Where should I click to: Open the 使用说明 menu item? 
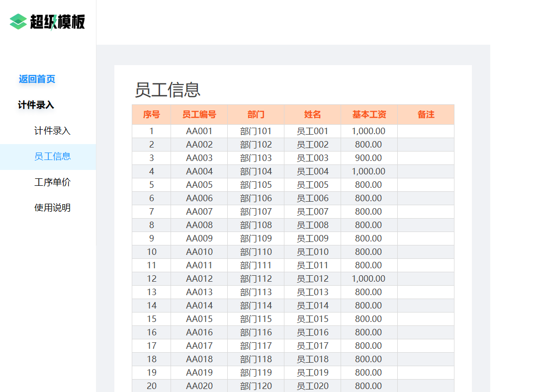pos(52,208)
